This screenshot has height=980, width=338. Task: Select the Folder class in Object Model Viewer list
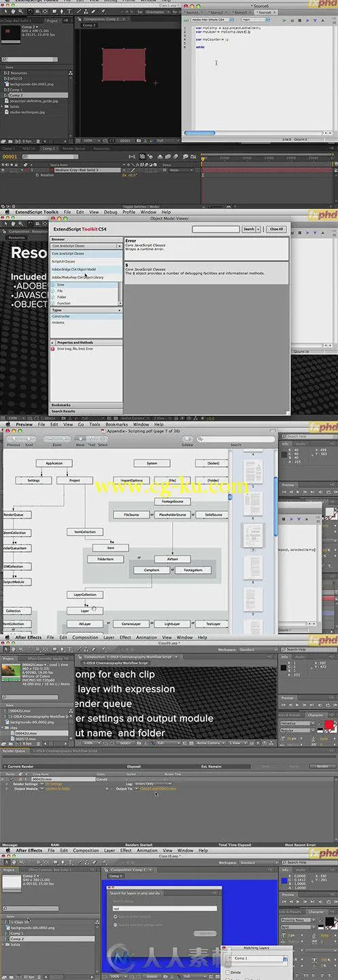(x=63, y=297)
